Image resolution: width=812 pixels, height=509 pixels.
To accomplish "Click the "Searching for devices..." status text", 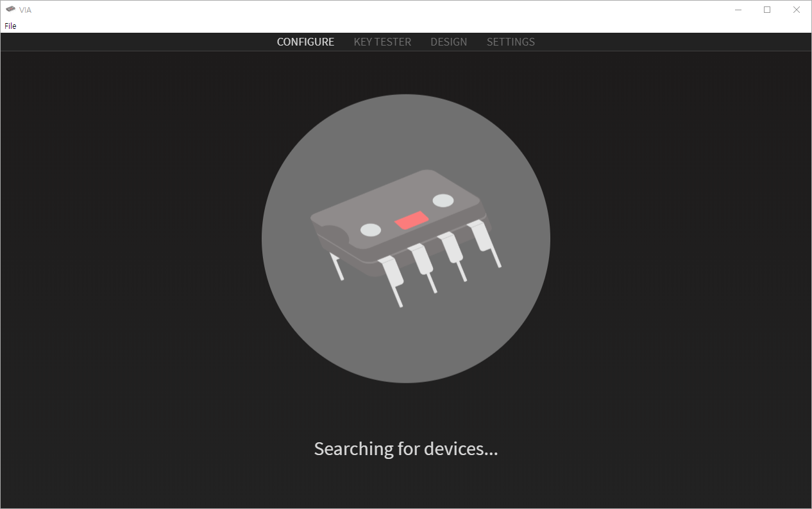I will [406, 449].
